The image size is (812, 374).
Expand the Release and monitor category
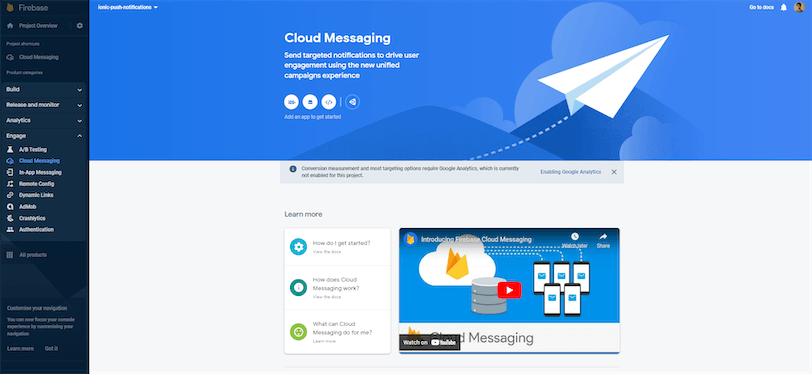[x=44, y=105]
